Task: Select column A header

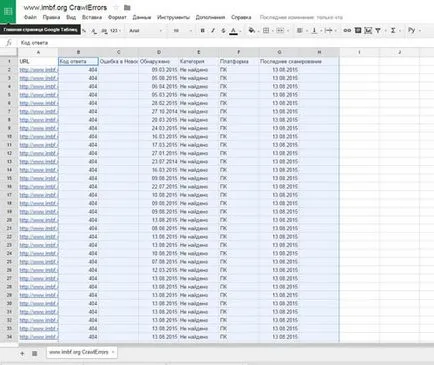Action: click(38, 52)
